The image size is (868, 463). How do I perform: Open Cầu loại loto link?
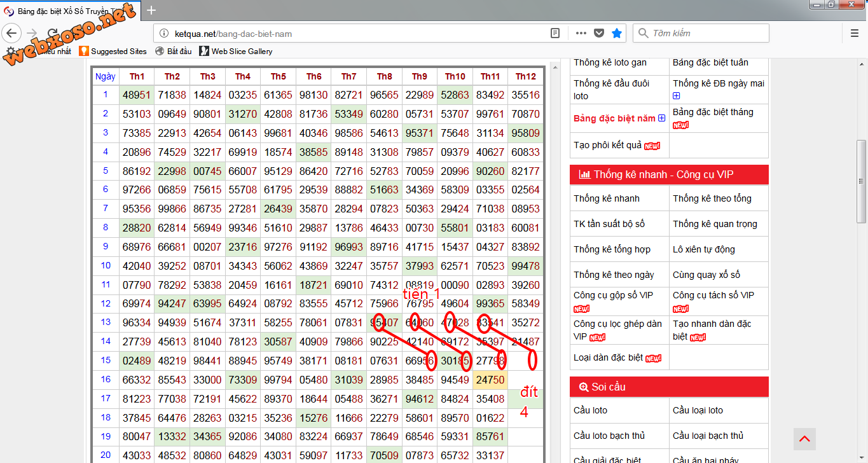pos(698,410)
